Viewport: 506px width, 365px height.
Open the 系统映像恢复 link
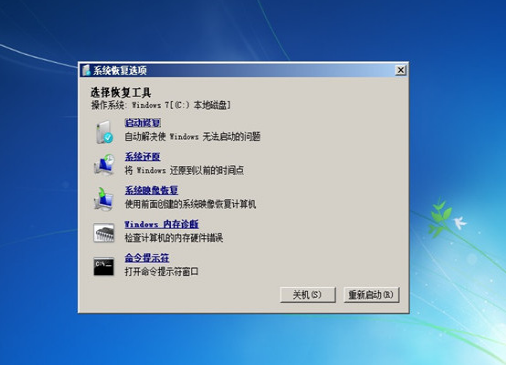click(x=151, y=190)
